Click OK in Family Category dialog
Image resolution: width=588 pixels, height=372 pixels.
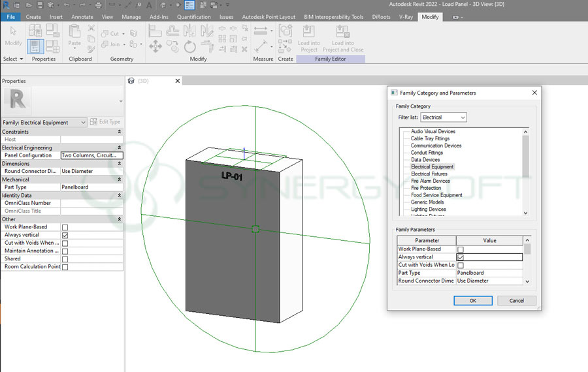click(472, 300)
